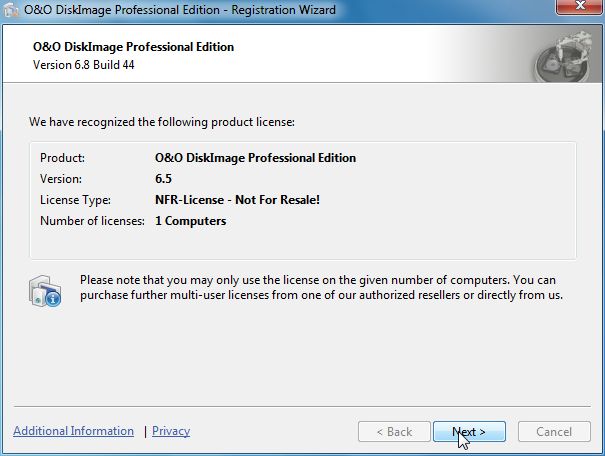Open the Additional Information link

pyautogui.click(x=73, y=431)
